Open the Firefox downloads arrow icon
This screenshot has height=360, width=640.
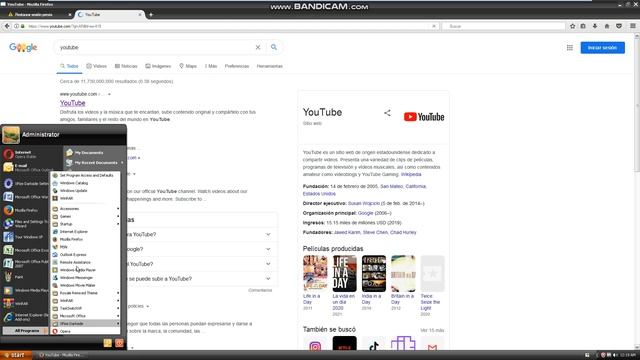pos(595,26)
